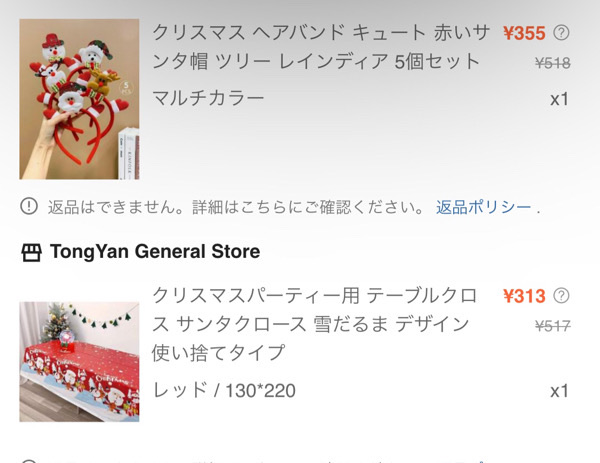Open the 返品ポリシー link

pos(484,207)
